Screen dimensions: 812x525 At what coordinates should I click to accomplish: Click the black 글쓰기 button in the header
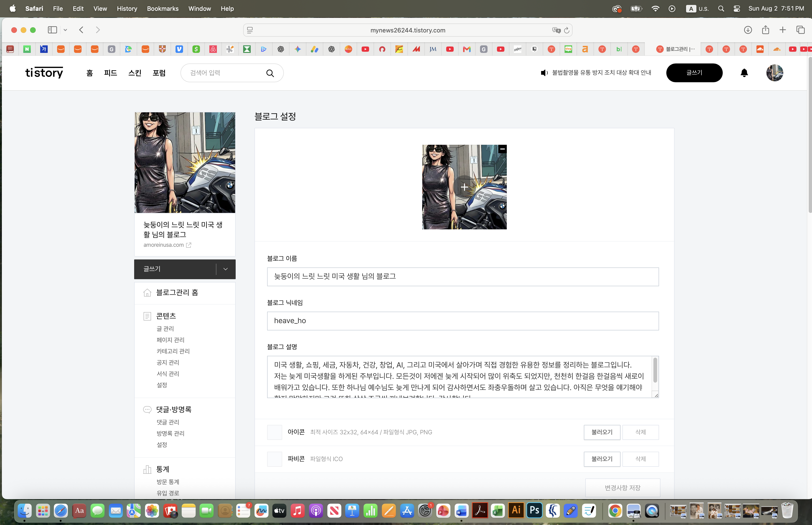694,73
